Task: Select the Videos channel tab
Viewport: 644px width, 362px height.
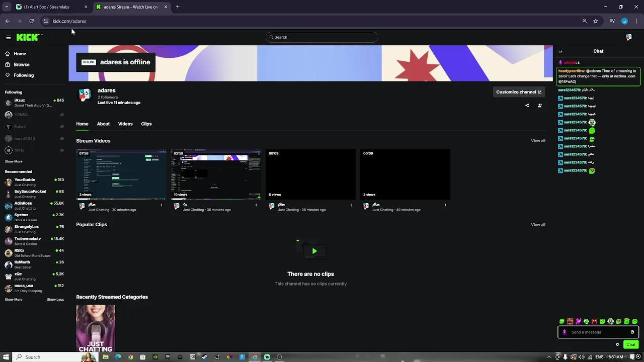Action: pos(125,124)
